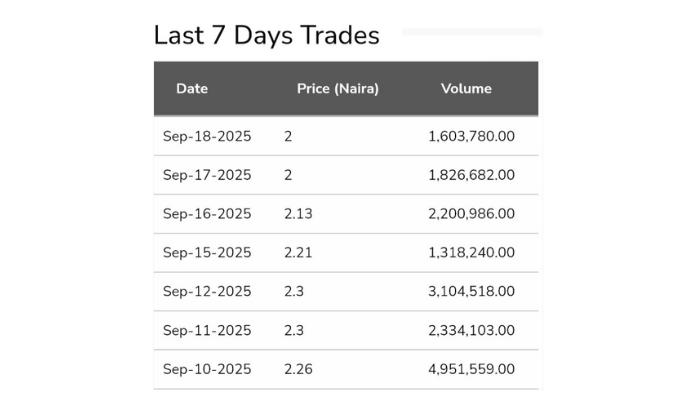Select the 3,104,518.00 volume figure

click(x=471, y=292)
